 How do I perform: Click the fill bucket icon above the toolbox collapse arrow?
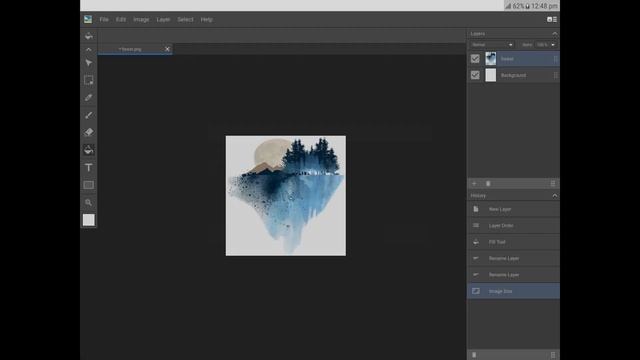point(89,36)
